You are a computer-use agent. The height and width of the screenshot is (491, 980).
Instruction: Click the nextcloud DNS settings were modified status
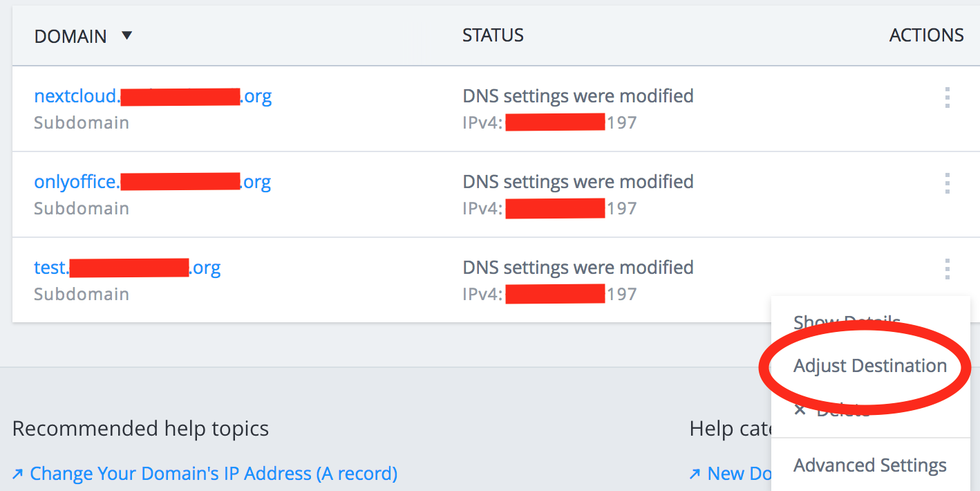pos(578,96)
